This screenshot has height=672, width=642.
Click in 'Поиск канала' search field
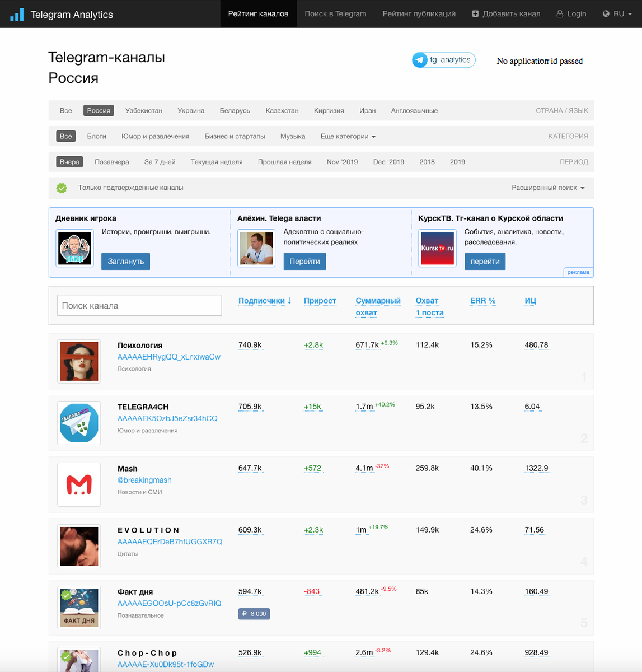tap(139, 305)
